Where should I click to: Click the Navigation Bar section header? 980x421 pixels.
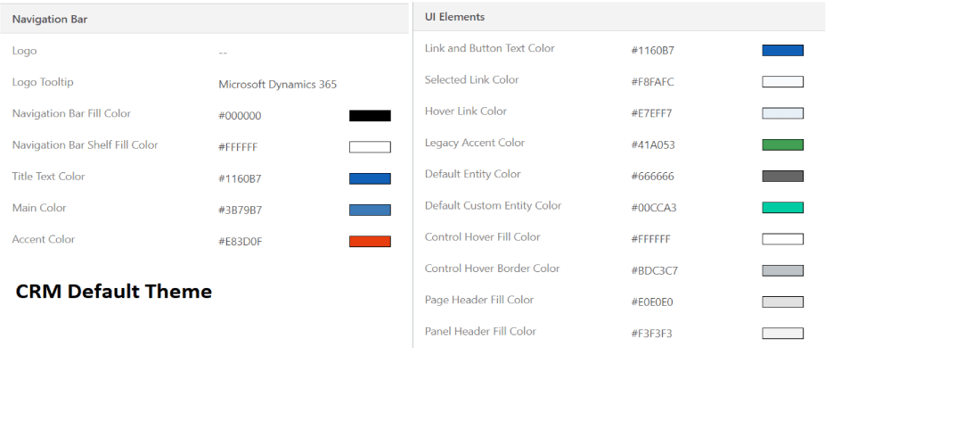[50, 19]
